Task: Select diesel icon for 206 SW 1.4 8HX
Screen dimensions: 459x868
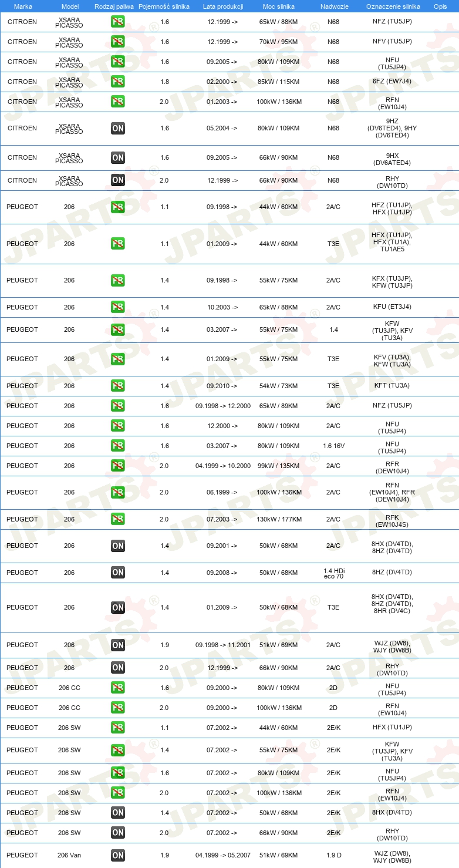Action: tap(118, 813)
